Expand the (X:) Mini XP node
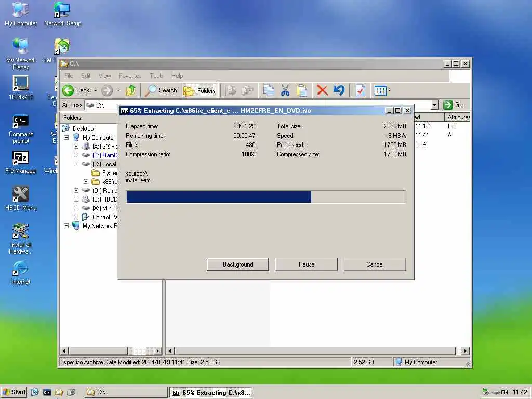 point(76,208)
